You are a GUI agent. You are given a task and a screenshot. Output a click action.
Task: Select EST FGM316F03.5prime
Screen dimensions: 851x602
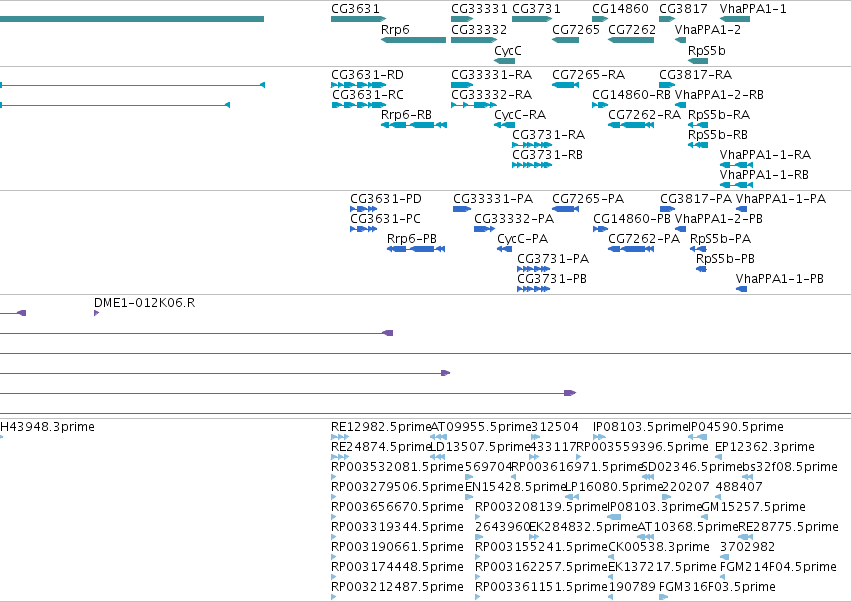point(717,586)
